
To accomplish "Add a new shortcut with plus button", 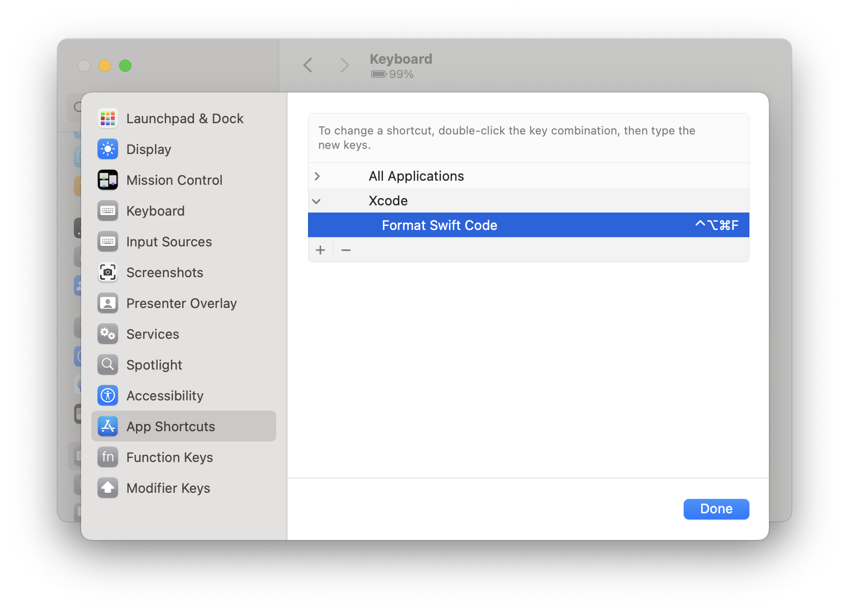I will 320,250.
